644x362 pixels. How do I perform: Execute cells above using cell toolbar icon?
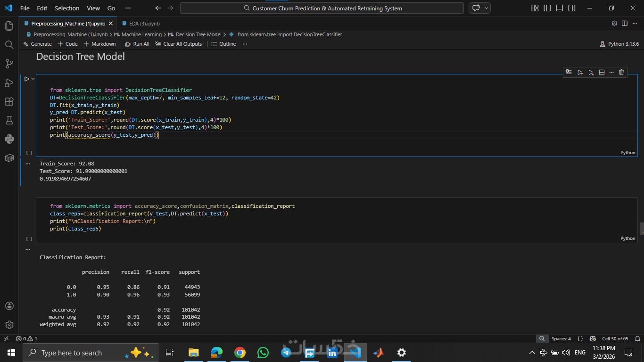(x=580, y=72)
